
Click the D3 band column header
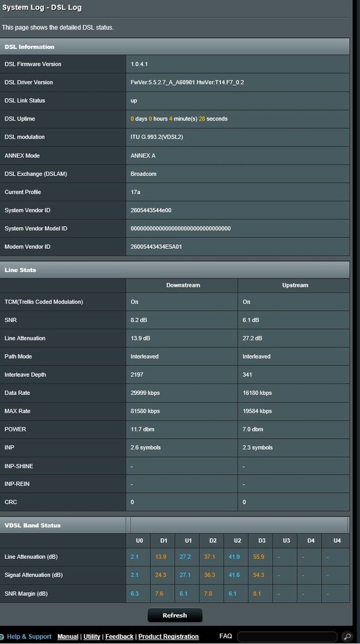[262, 540]
